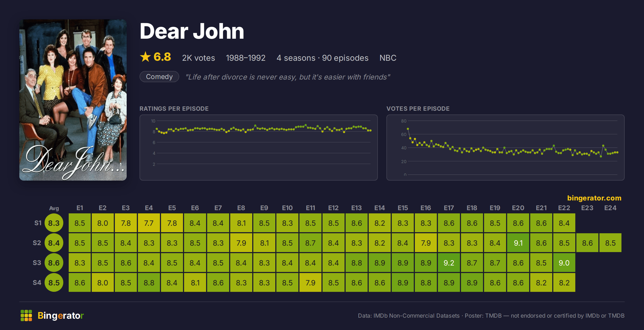Click the E24 column header

(610, 208)
